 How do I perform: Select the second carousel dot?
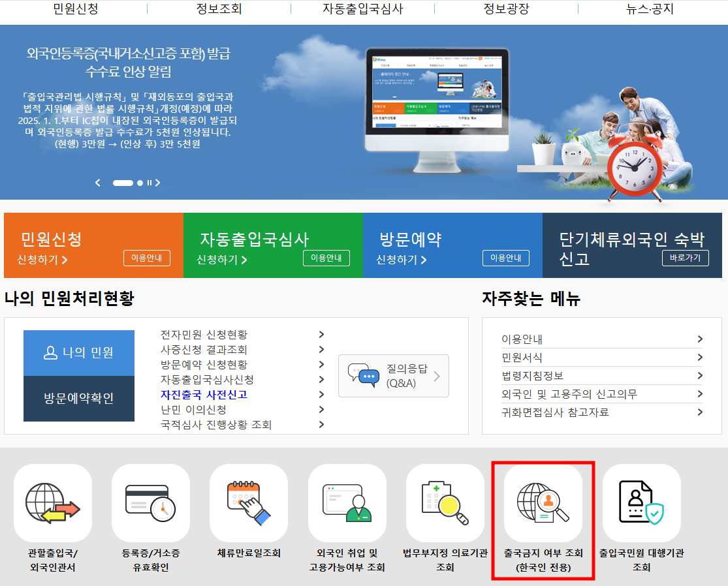pyautogui.click(x=139, y=183)
